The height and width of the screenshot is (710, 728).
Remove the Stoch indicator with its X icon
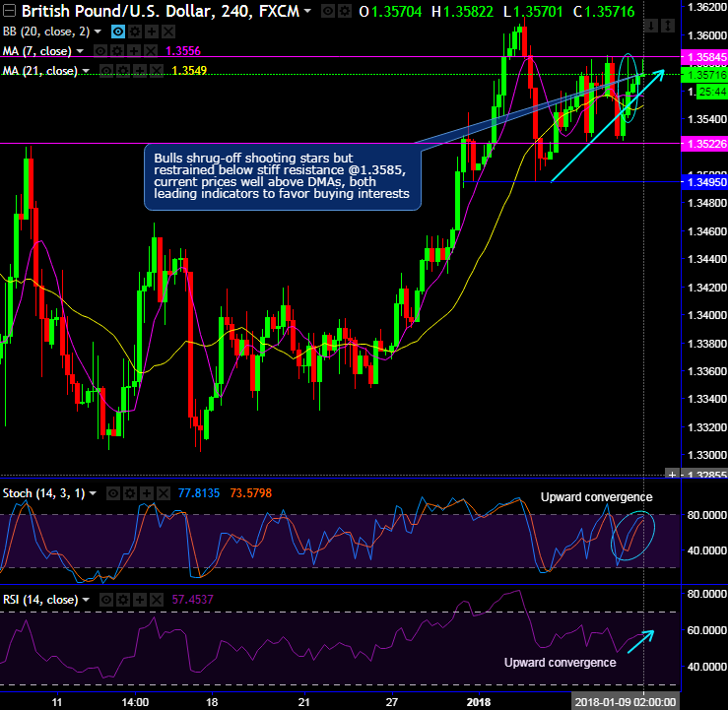point(164,493)
